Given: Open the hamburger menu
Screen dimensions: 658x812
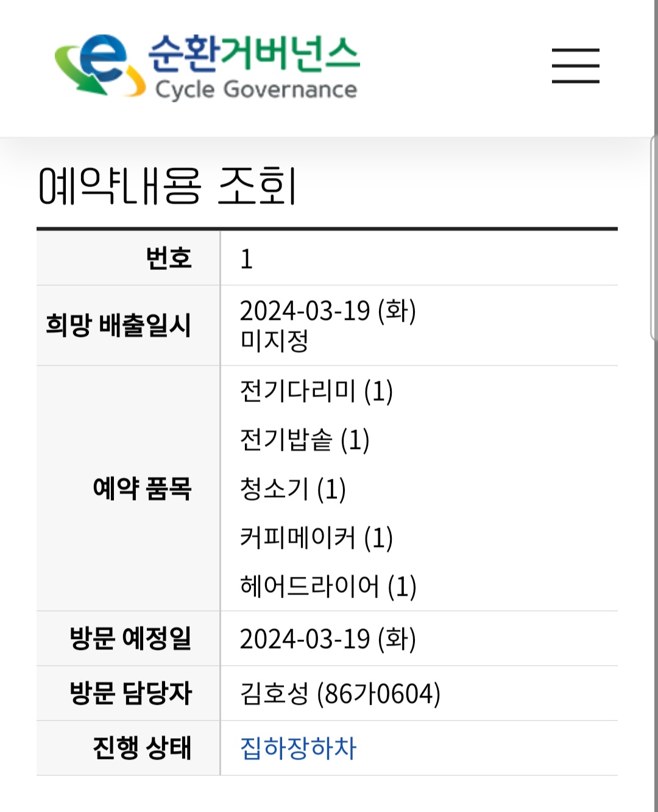Looking at the screenshot, I should 575,66.
